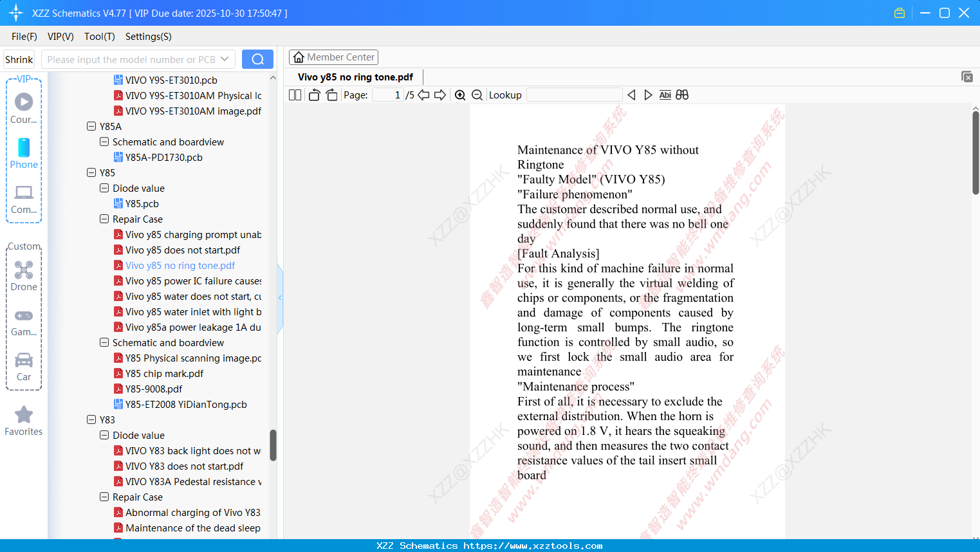
Task: Click the collapse handle on the panel divider
Action: (280, 298)
